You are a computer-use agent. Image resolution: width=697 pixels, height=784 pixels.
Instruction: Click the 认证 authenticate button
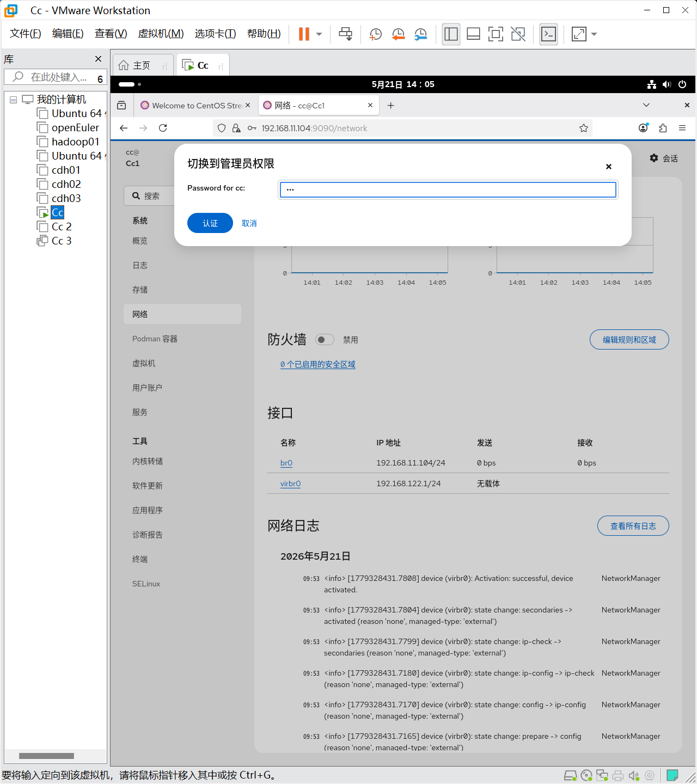tap(210, 223)
